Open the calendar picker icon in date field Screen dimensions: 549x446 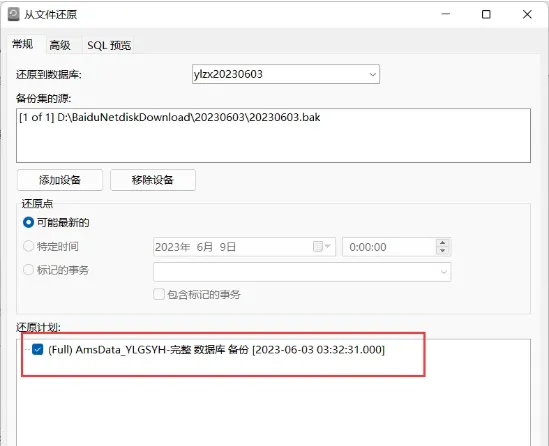(321, 246)
